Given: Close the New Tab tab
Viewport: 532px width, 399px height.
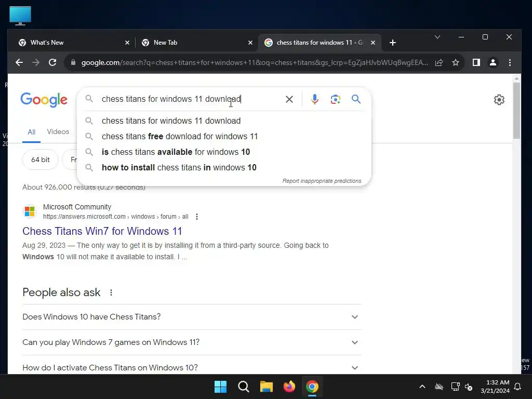Looking at the screenshot, I should tap(250, 43).
